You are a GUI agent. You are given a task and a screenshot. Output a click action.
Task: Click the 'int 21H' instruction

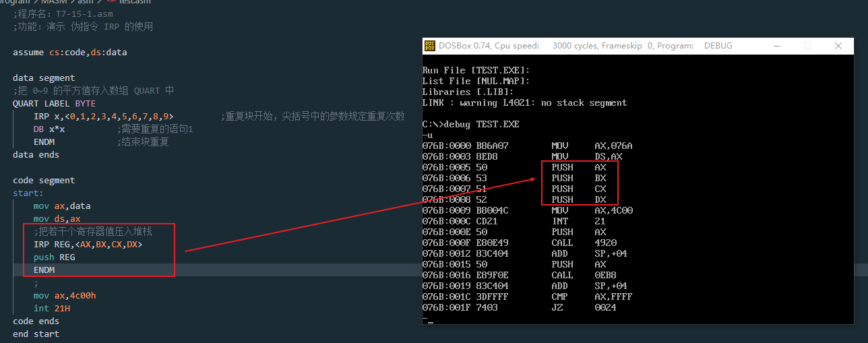tap(52, 308)
